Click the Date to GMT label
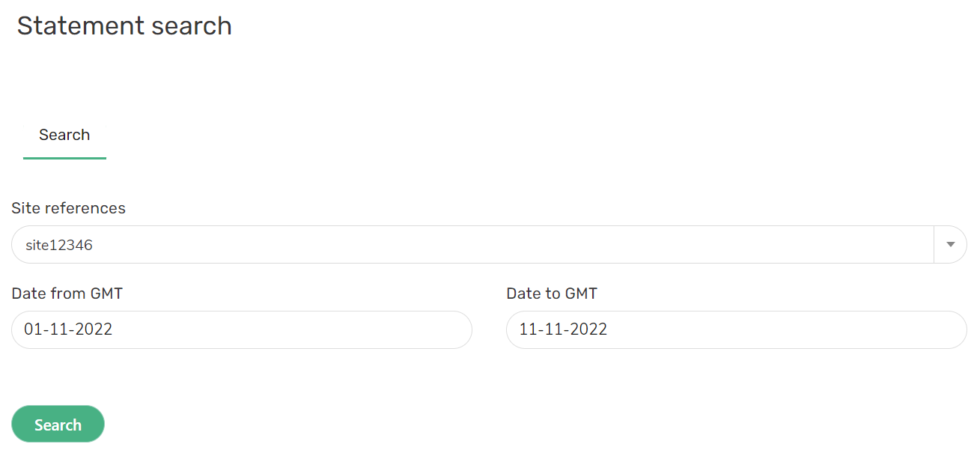This screenshot has width=980, height=456. pos(552,294)
